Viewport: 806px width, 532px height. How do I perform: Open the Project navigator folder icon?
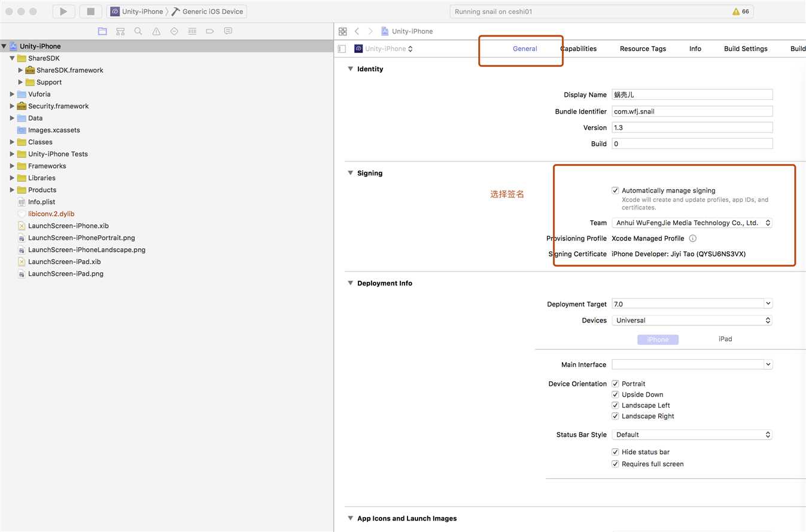pos(102,31)
